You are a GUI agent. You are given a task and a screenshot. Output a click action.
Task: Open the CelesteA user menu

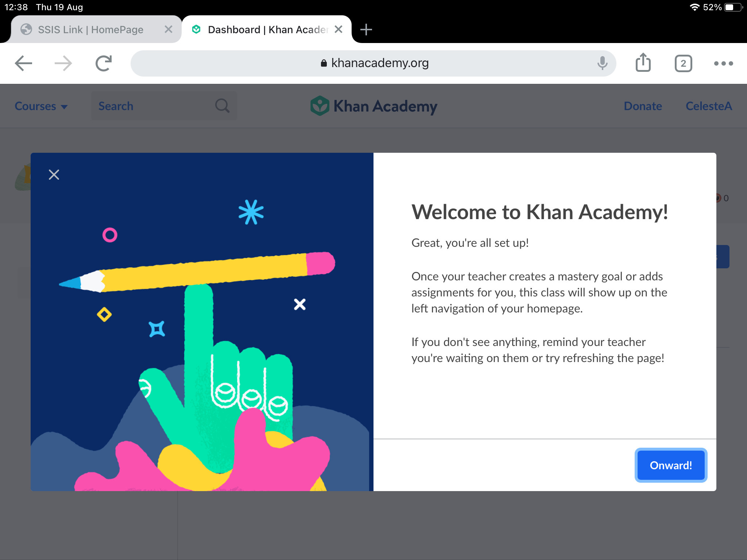(708, 106)
